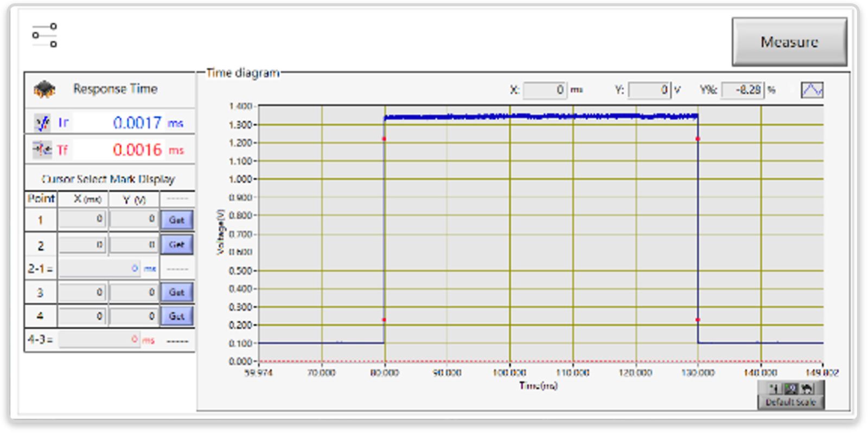This screenshot has width=868, height=433.
Task: Click the red marker on rising edge near 1.200 V
Action: coord(384,139)
